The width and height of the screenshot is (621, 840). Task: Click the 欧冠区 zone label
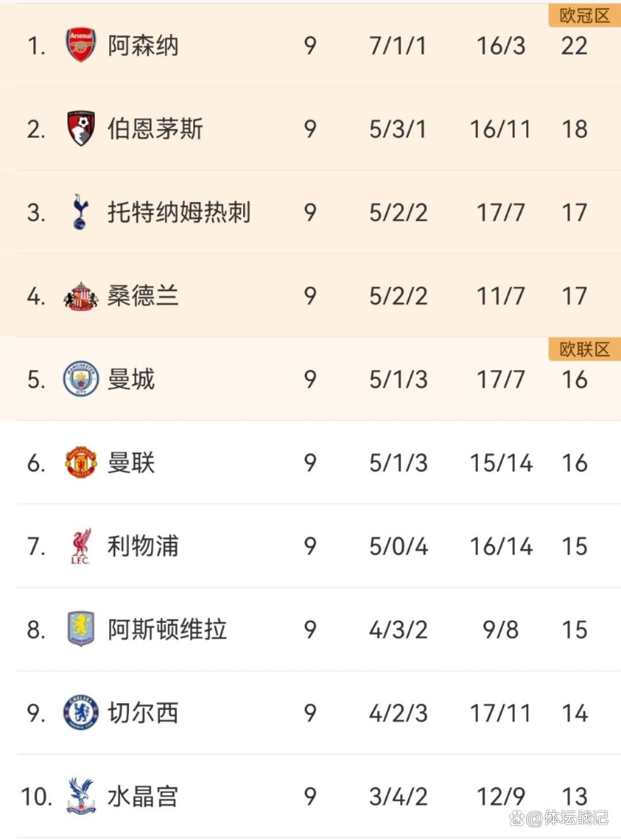(x=584, y=16)
